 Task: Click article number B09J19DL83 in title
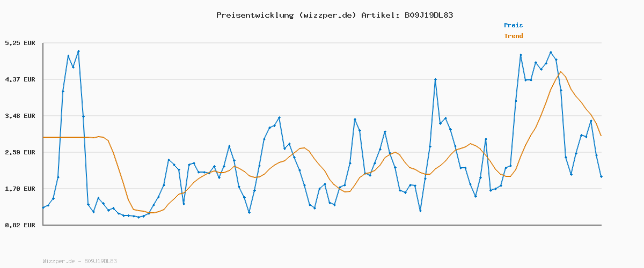point(428,15)
